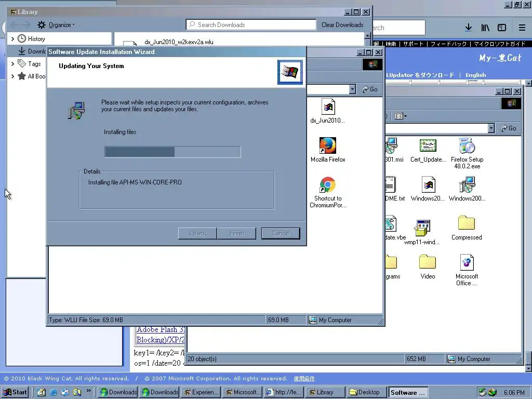The height and width of the screenshot is (399, 532).
Task: Click the Library list scroll up arrow
Action: point(367,36)
